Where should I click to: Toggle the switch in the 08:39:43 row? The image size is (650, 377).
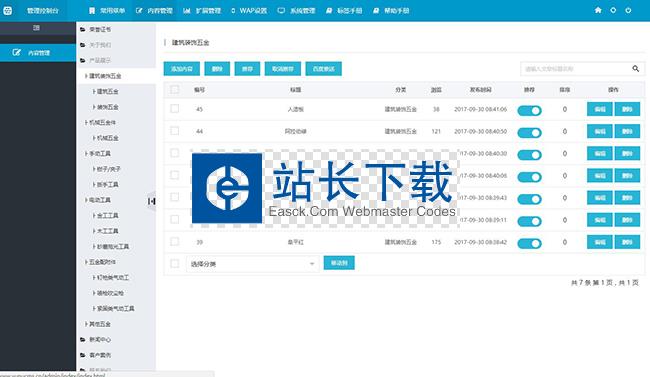pos(529,199)
